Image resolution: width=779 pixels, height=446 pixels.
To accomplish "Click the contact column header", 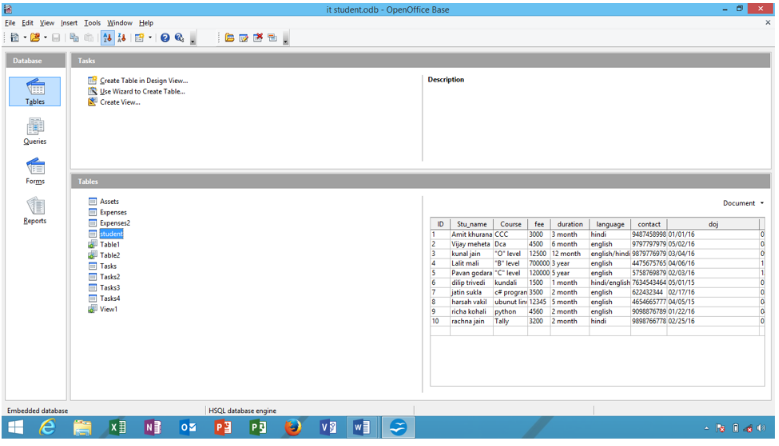I will (649, 224).
